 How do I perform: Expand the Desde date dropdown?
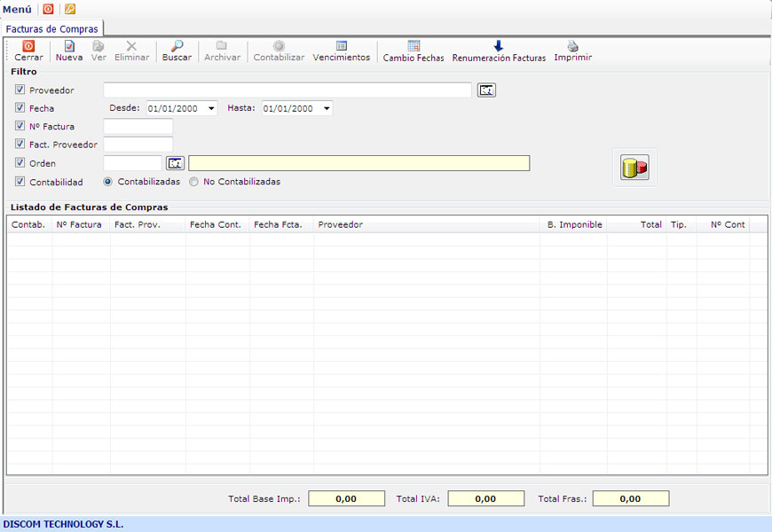(211, 109)
